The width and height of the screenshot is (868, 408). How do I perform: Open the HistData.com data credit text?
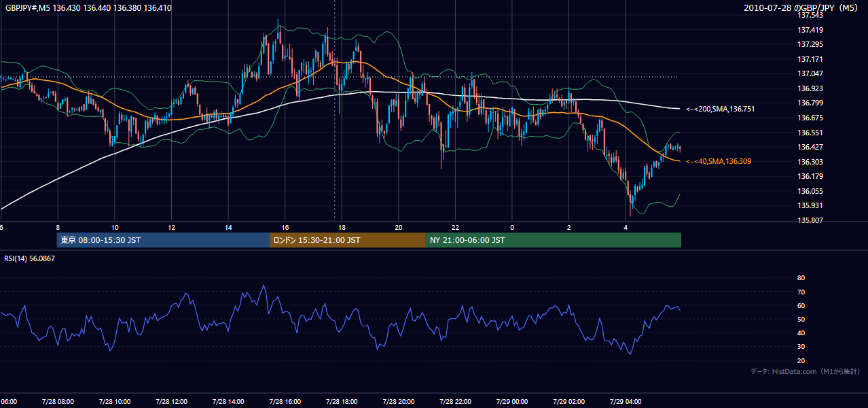pyautogui.click(x=805, y=371)
